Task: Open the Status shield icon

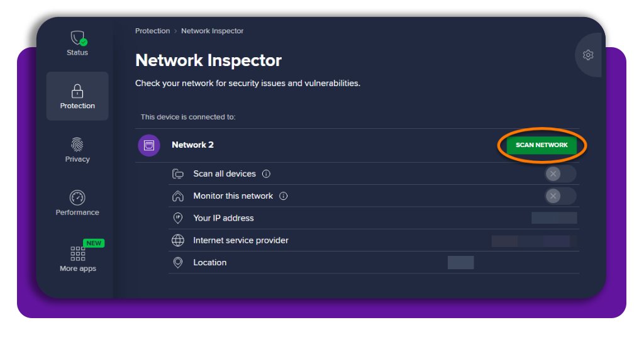Action: (77, 38)
